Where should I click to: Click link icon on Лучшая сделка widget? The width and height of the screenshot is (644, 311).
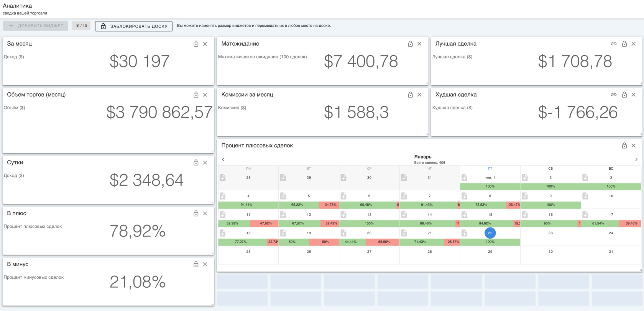pyautogui.click(x=614, y=44)
